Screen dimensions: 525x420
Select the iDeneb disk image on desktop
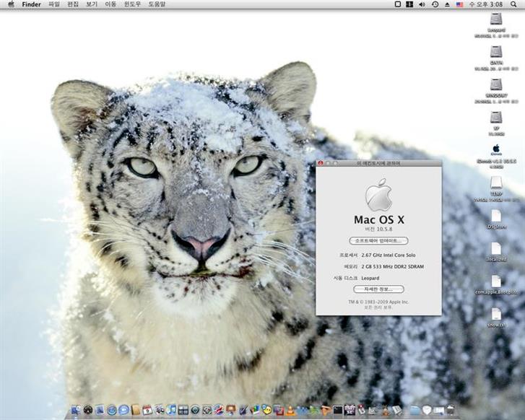496,149
